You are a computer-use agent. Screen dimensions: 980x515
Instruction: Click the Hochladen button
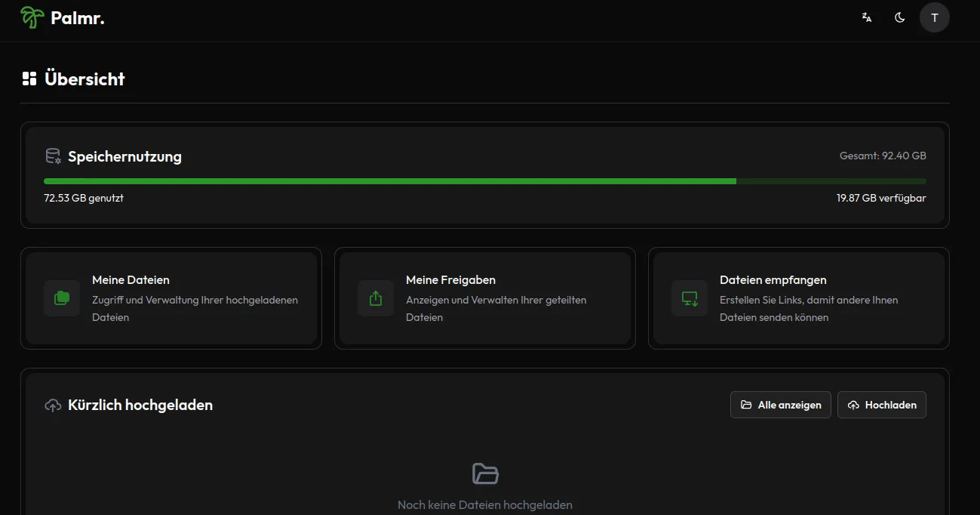coord(881,405)
